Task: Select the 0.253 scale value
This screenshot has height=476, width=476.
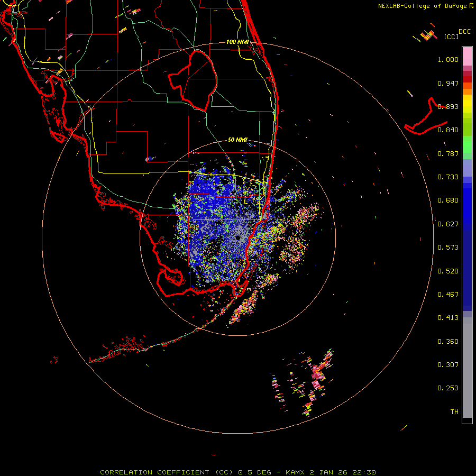Action: pos(448,388)
